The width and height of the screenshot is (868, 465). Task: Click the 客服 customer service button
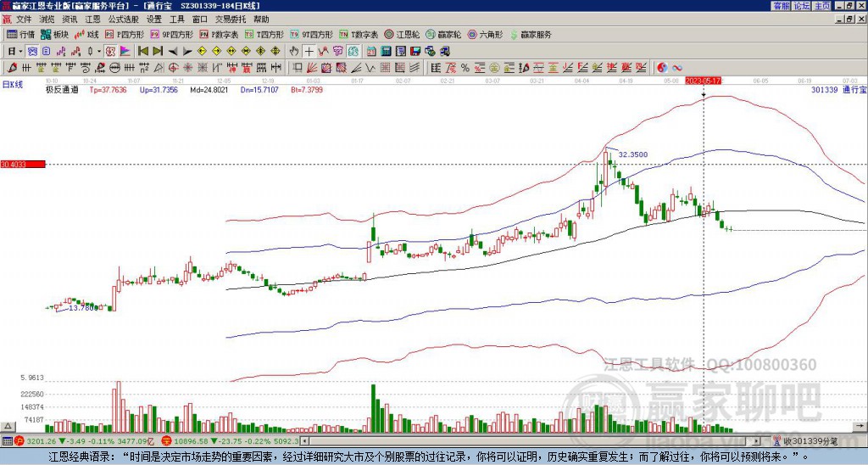pyautogui.click(x=782, y=6)
